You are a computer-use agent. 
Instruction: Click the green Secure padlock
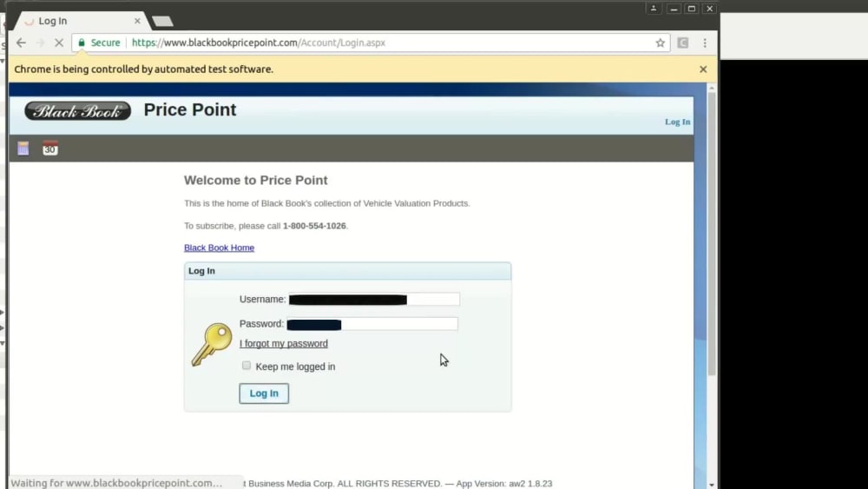[x=82, y=43]
